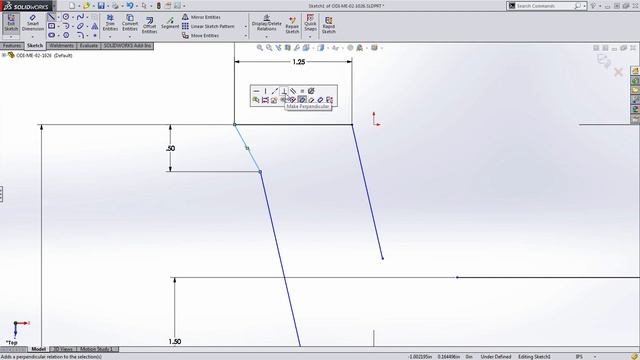The image size is (640, 360).
Task: Switch to Evaluate tab
Action: 89,46
